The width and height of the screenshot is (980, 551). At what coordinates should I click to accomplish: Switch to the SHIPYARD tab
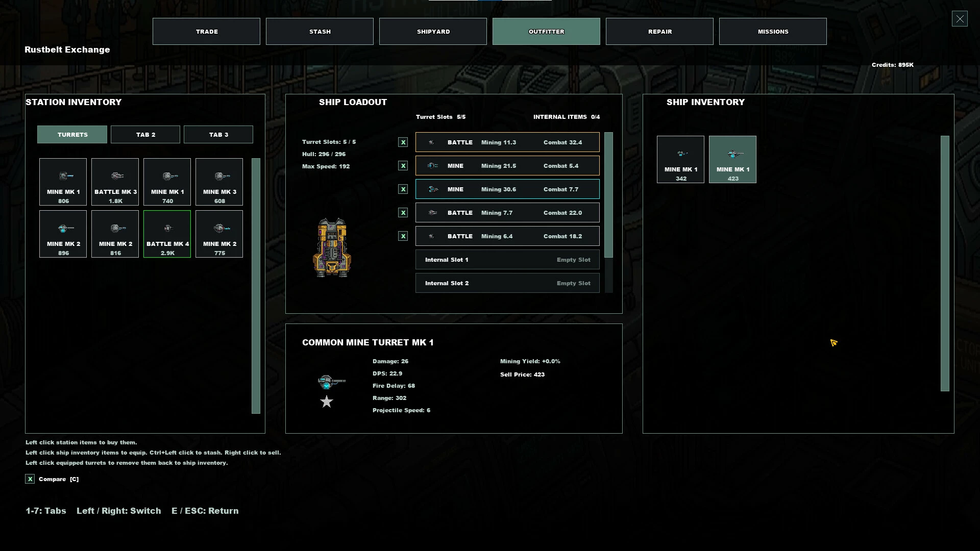433,32
